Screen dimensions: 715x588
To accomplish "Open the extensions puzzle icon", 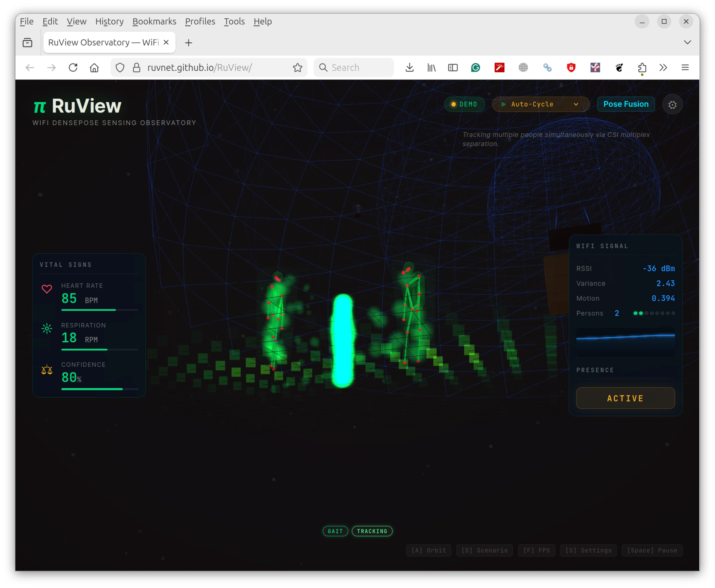I will [x=642, y=68].
